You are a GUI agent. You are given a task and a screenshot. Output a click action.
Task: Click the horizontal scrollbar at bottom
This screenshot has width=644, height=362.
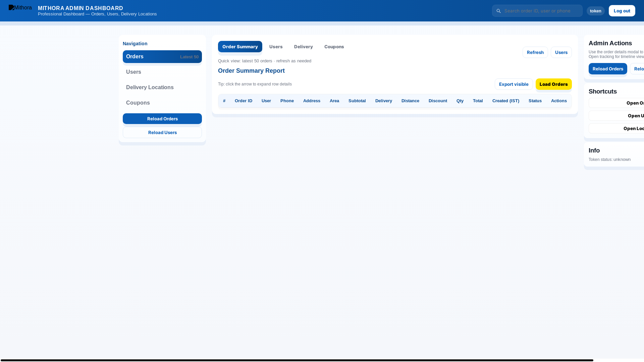(297, 360)
